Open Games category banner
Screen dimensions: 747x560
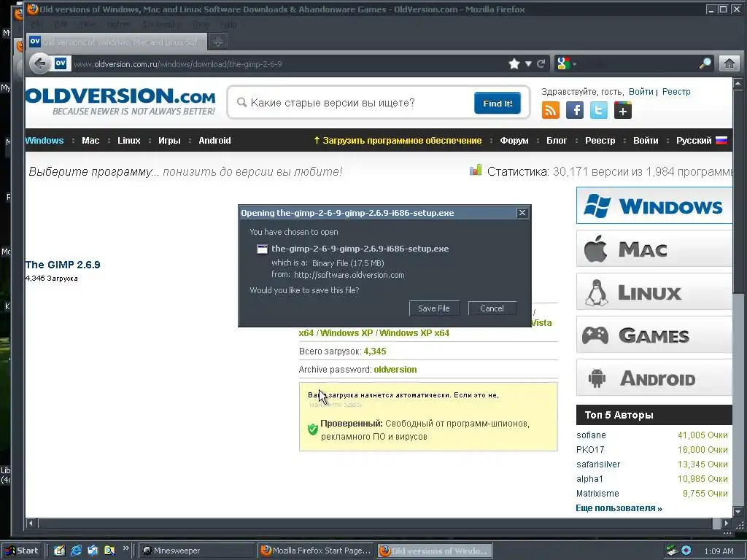654,335
